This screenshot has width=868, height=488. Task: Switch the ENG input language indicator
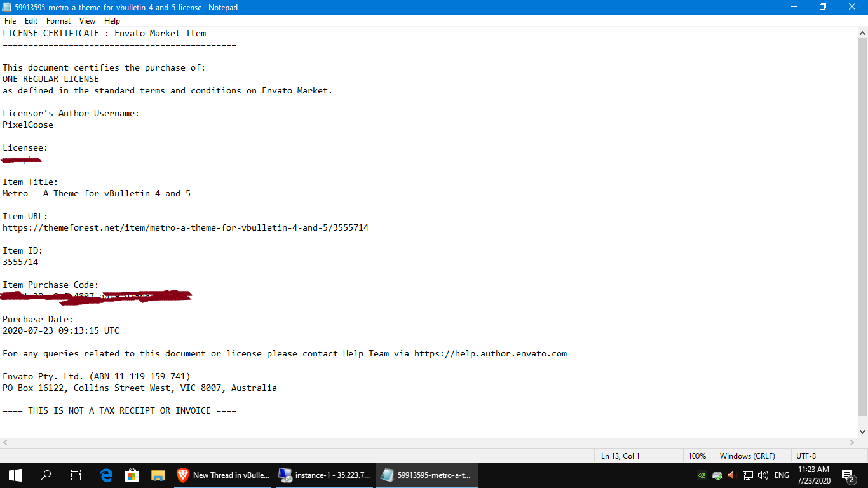pyautogui.click(x=782, y=475)
